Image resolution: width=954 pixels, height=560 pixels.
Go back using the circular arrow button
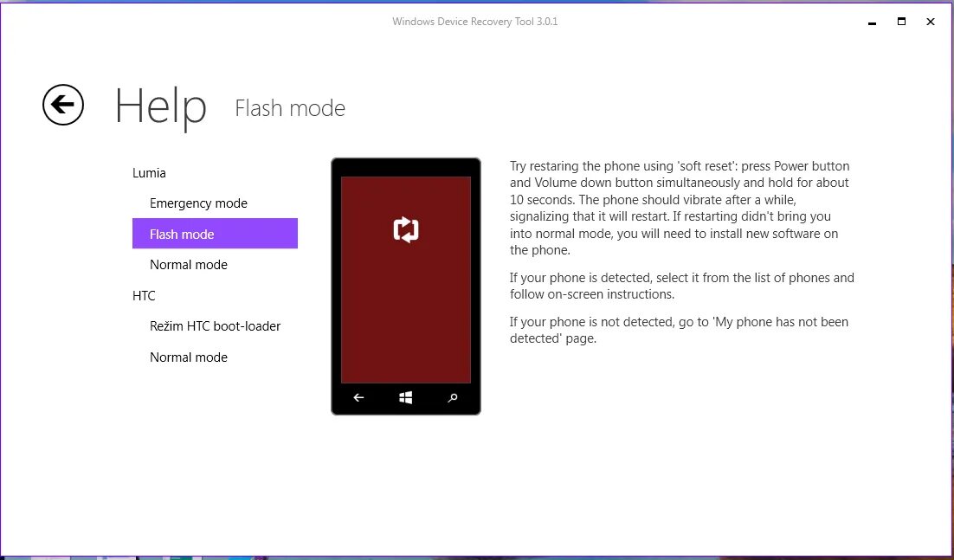point(63,105)
